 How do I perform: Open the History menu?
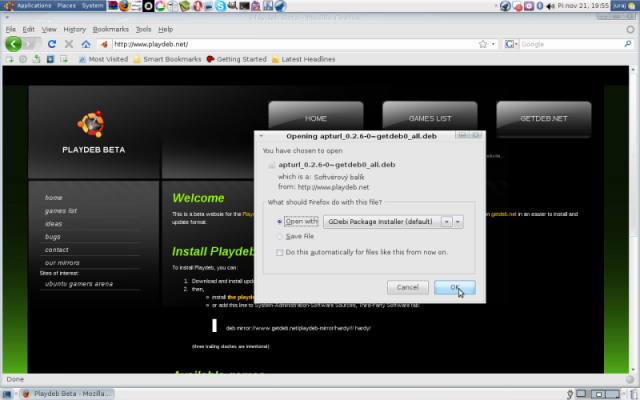[74, 29]
